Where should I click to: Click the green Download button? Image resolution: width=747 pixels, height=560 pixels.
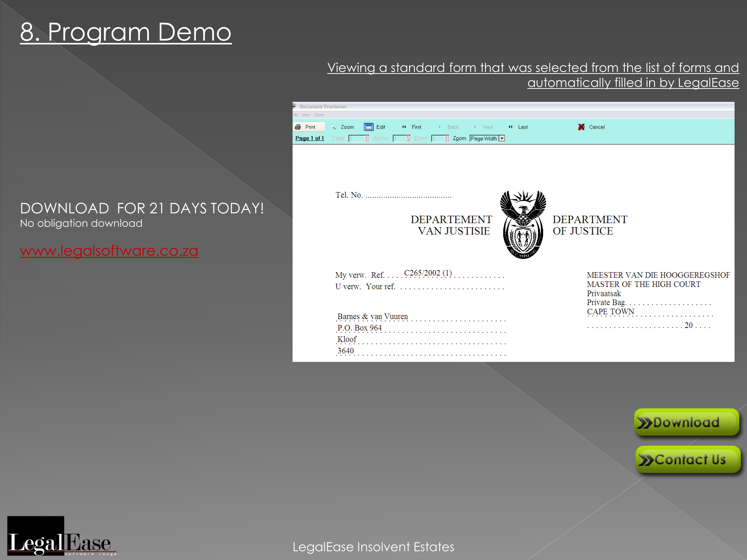(686, 422)
